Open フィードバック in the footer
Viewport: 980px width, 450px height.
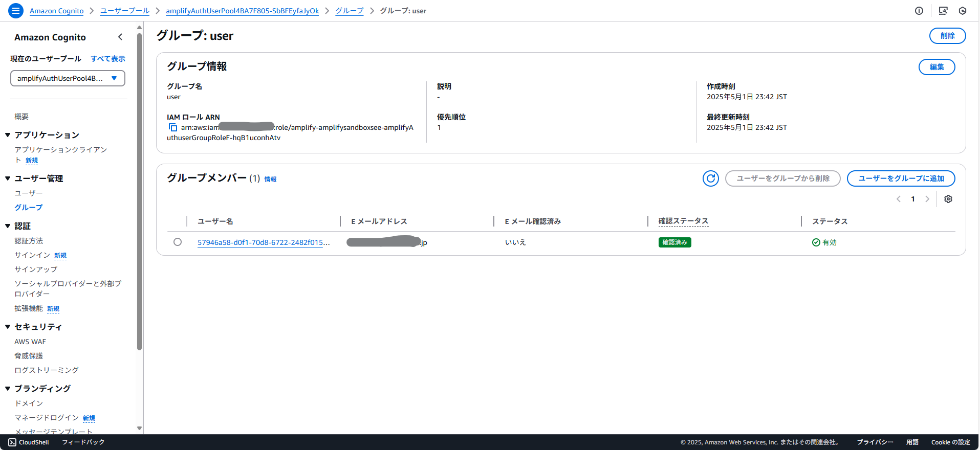[x=83, y=442]
